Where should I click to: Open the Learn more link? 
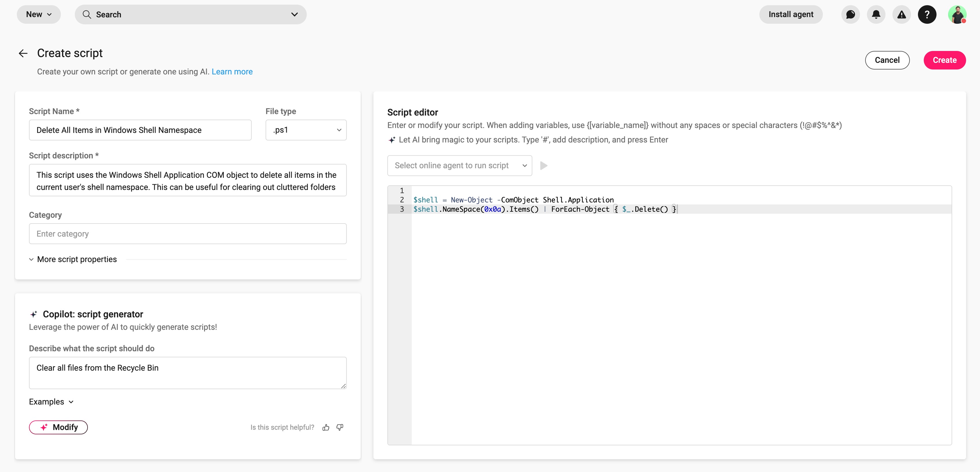[232, 72]
